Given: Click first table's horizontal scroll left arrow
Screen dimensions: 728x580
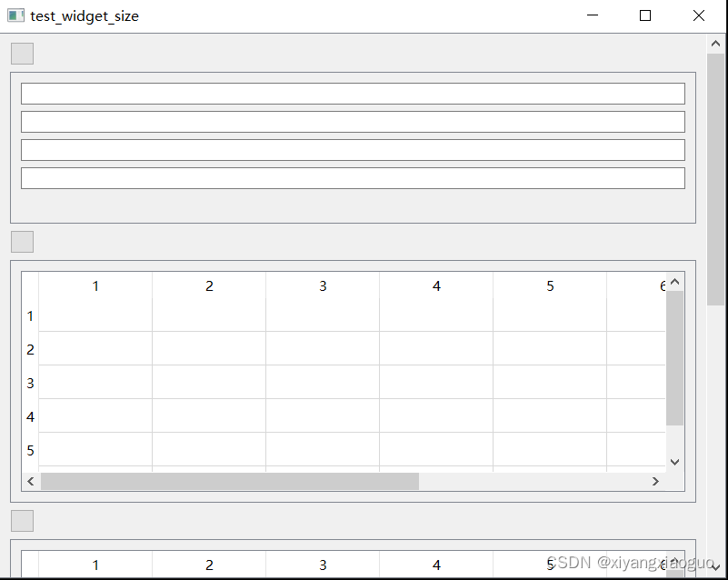Looking at the screenshot, I should pyautogui.click(x=31, y=482).
